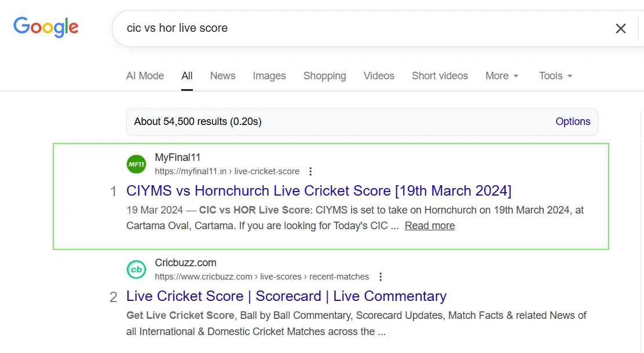Click the Options link in results bar
This screenshot has width=644, height=353.
[573, 122]
